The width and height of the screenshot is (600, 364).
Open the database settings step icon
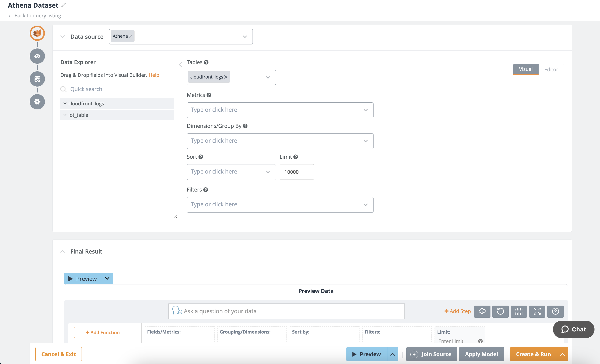pyautogui.click(x=37, y=79)
